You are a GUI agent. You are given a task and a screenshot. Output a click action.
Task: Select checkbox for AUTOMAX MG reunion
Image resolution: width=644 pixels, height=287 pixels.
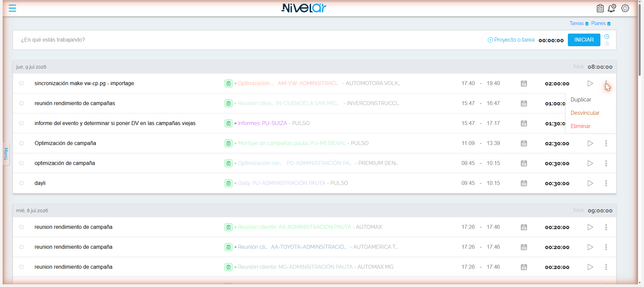click(21, 267)
